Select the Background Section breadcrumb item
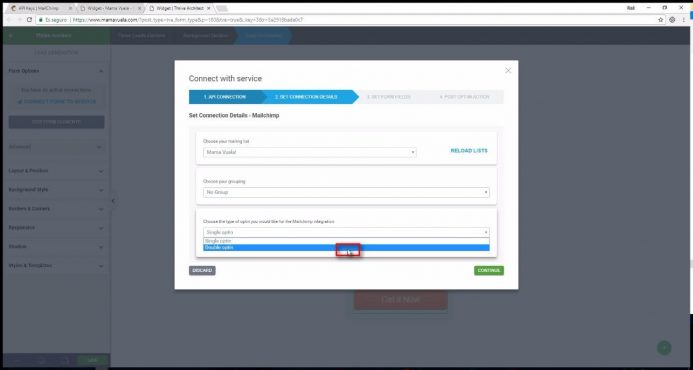693x370 pixels. click(206, 36)
